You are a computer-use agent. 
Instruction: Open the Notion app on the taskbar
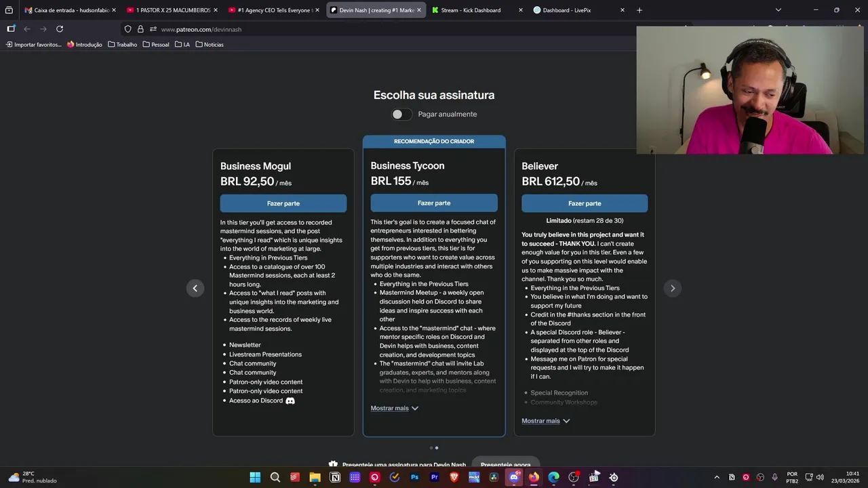[335, 477]
